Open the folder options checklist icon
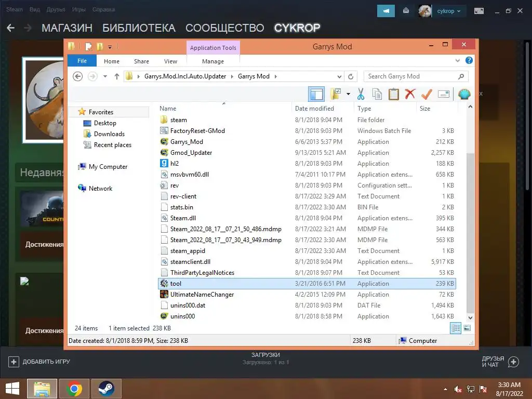532x399 pixels. coord(336,94)
